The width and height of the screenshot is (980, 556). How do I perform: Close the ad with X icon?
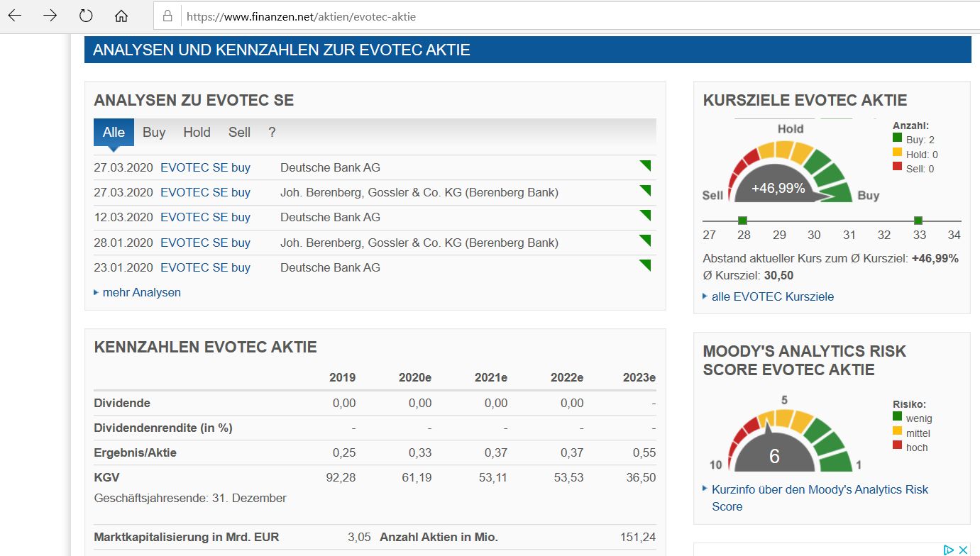[963, 550]
